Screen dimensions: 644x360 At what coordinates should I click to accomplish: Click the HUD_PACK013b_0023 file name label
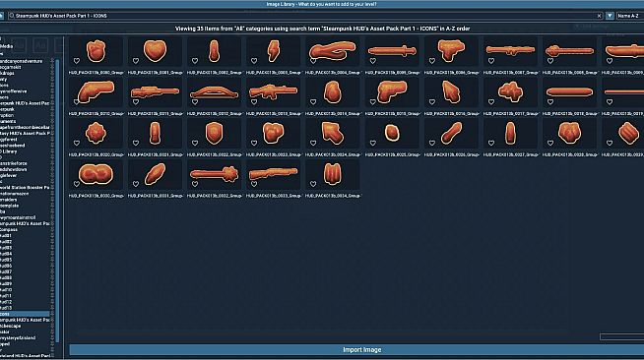pos(273,154)
